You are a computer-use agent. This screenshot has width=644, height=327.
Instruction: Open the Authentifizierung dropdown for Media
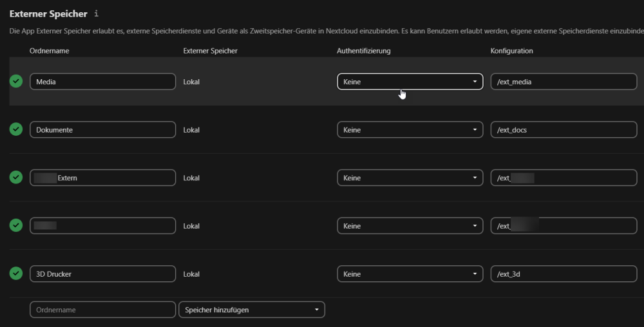click(410, 82)
